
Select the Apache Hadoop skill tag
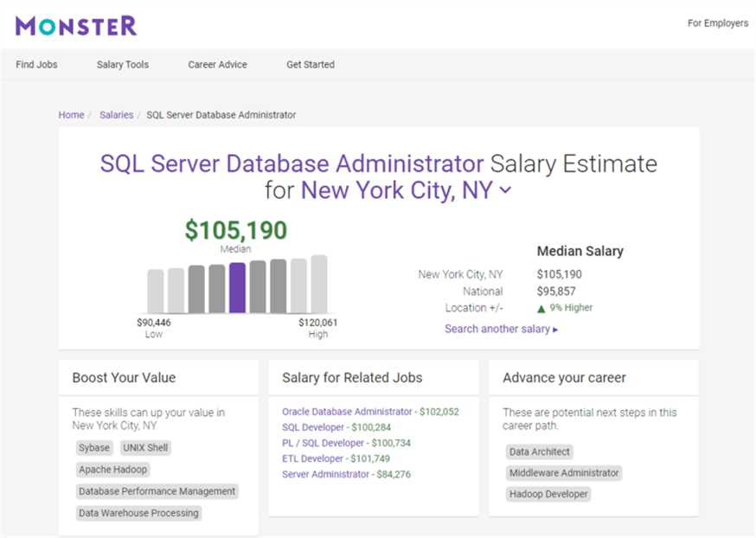[x=112, y=470]
